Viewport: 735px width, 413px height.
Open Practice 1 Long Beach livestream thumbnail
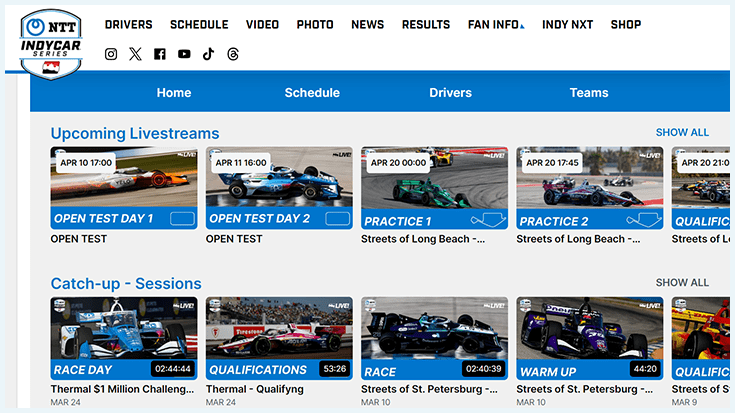[434, 188]
